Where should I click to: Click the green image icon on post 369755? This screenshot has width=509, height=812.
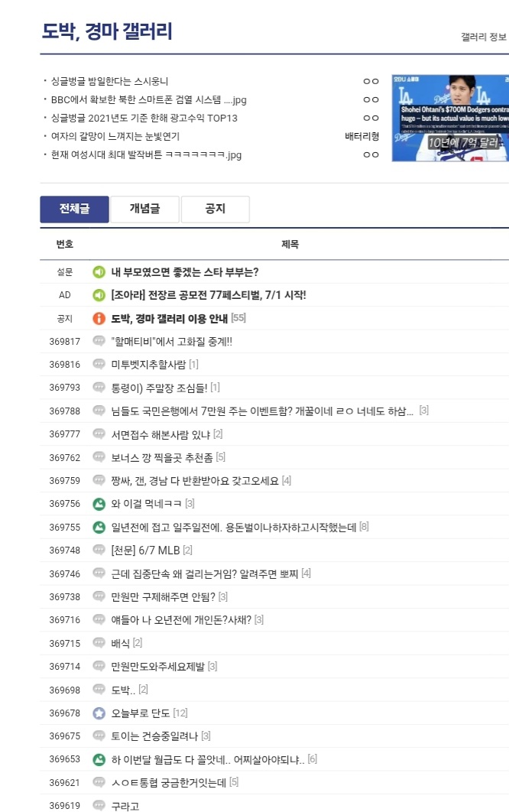[x=99, y=527]
